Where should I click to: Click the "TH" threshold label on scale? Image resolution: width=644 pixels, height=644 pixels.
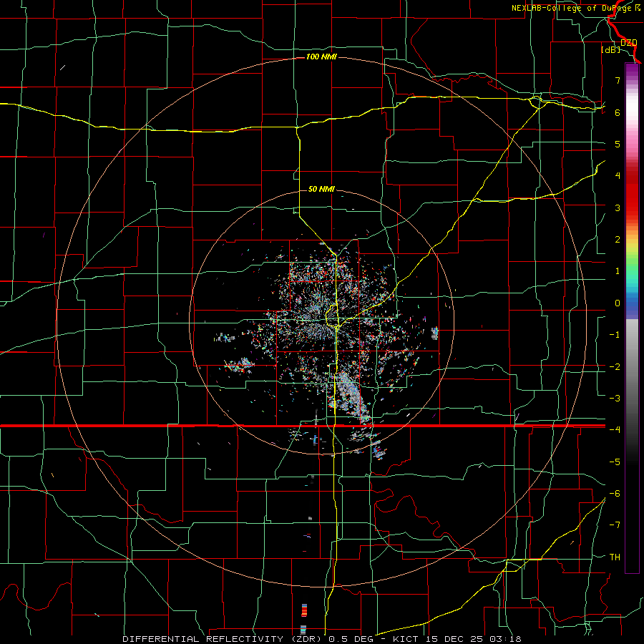click(x=615, y=557)
